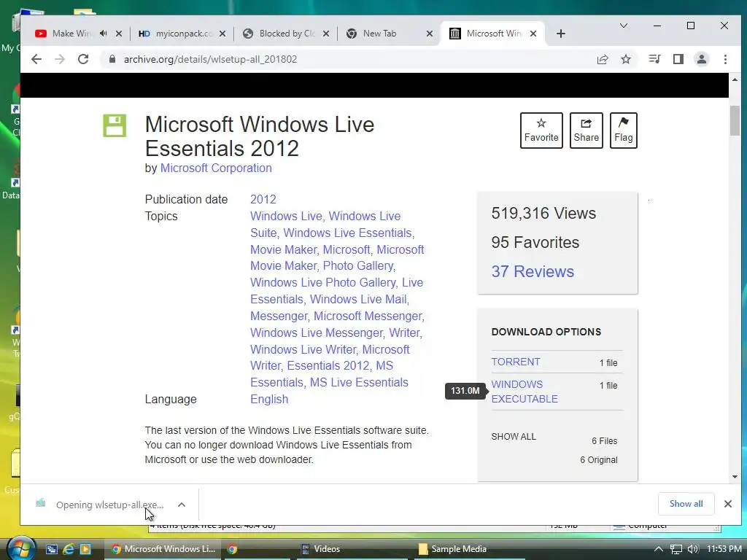Click the 519,316 Views text
The image size is (747, 560).
click(543, 214)
